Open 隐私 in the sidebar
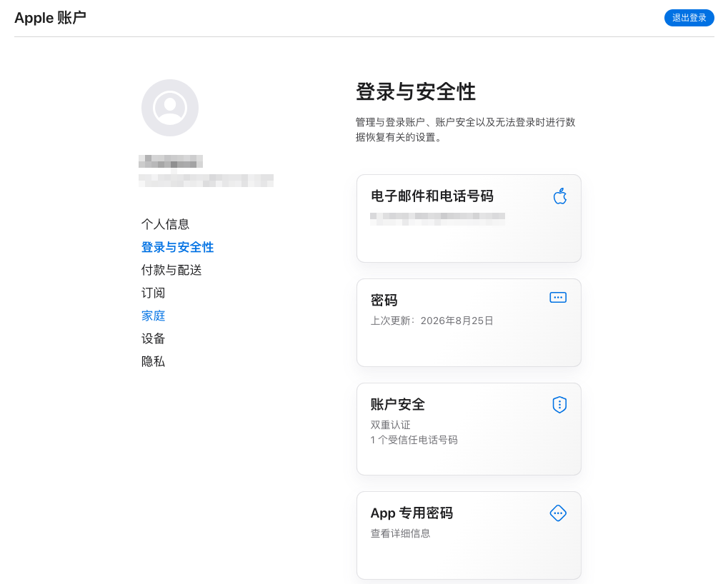The width and height of the screenshot is (728, 584). point(153,361)
